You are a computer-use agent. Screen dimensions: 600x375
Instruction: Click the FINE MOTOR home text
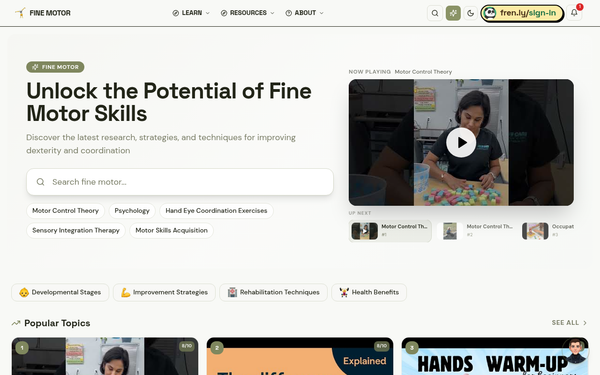(50, 13)
